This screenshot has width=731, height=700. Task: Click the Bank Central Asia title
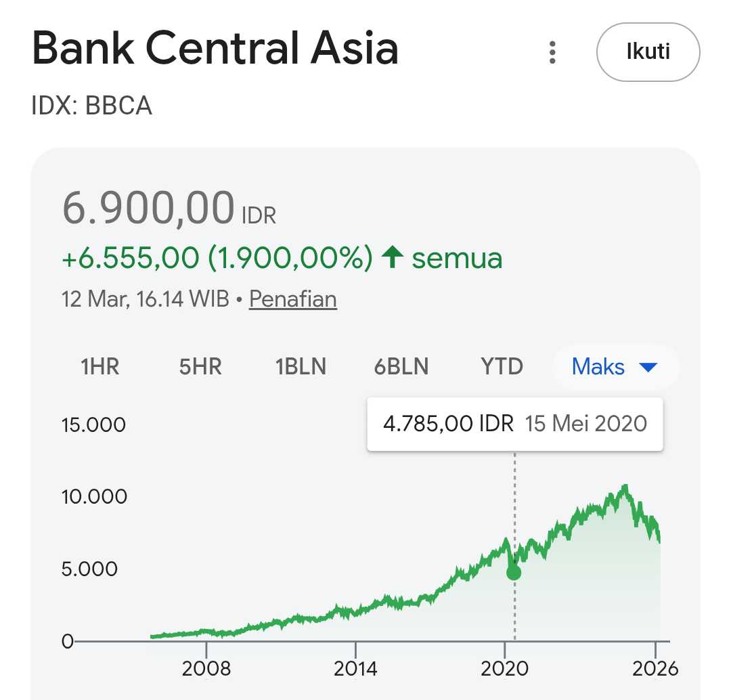[x=215, y=49]
